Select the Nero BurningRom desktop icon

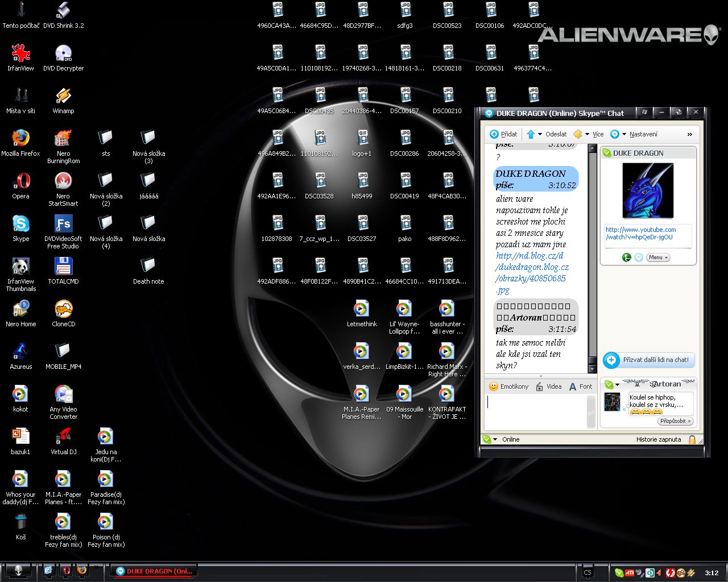pos(63,147)
